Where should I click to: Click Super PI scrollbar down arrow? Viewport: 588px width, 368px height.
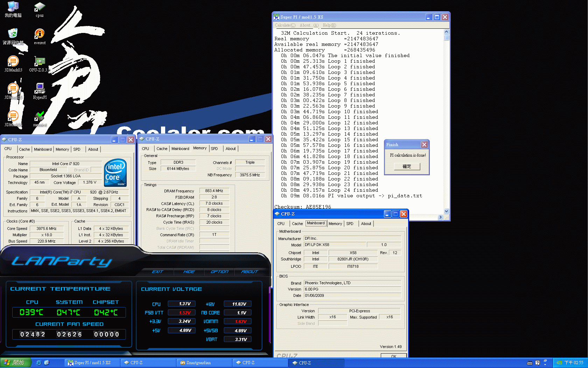pyautogui.click(x=446, y=211)
